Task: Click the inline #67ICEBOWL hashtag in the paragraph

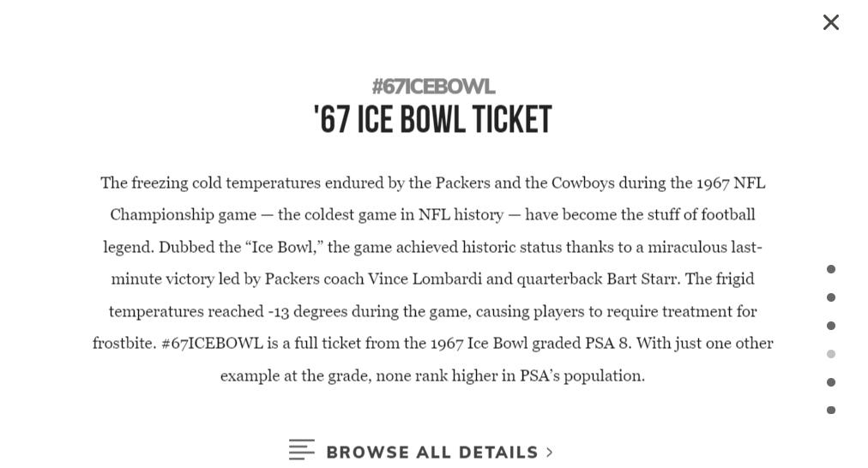Action: [x=212, y=343]
